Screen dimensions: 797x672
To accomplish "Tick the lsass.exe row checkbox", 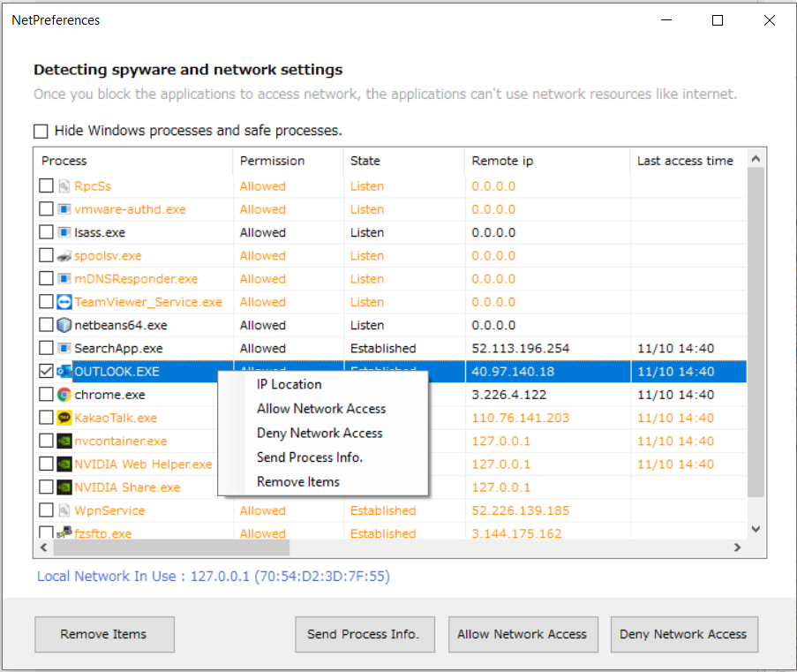I will [x=46, y=232].
